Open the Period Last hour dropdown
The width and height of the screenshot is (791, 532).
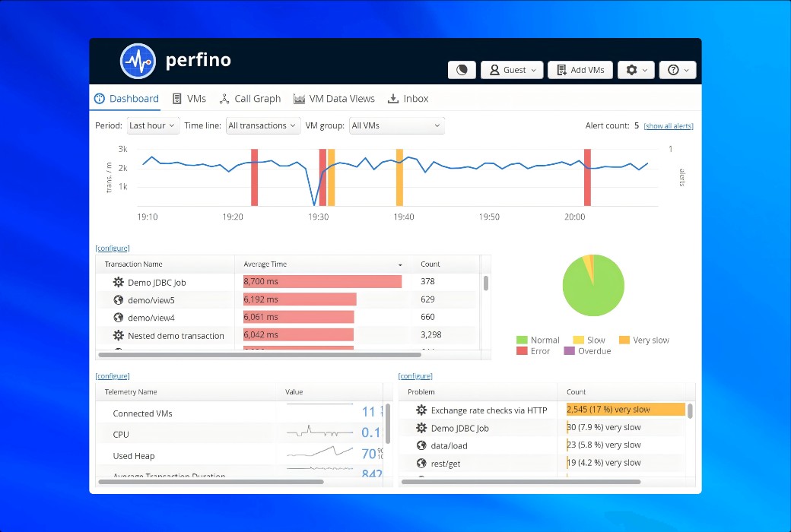(152, 125)
